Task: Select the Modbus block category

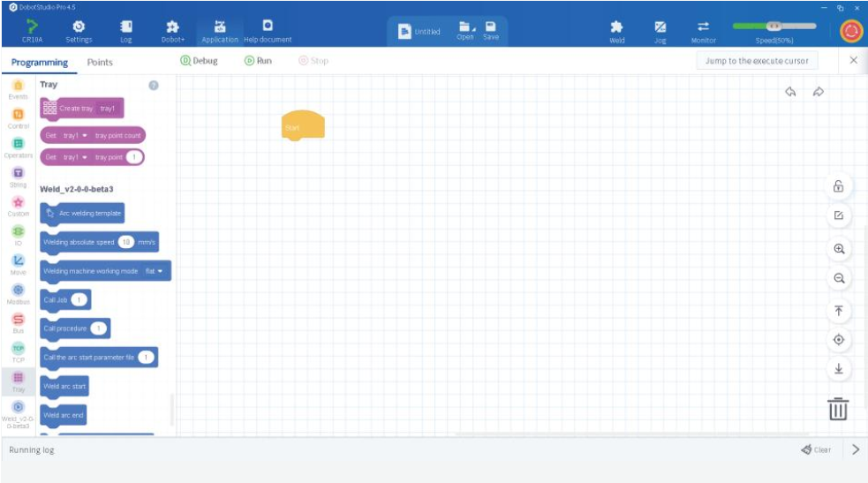Action: tap(19, 294)
